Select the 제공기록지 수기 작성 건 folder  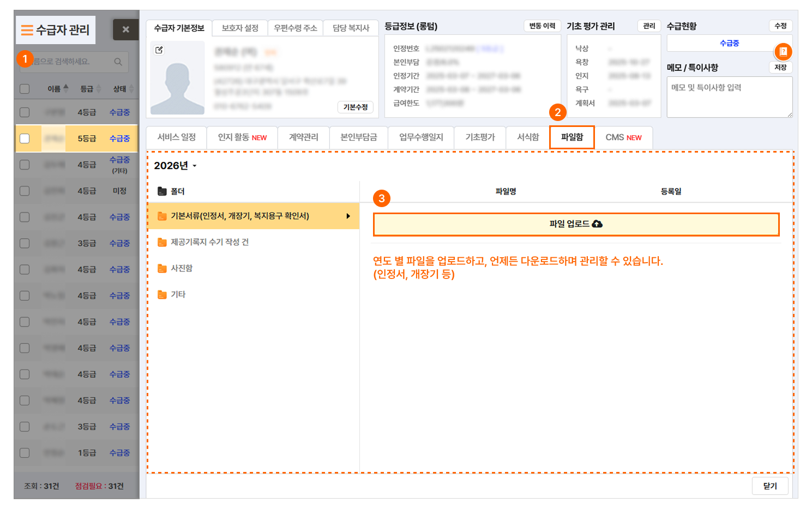point(209,242)
